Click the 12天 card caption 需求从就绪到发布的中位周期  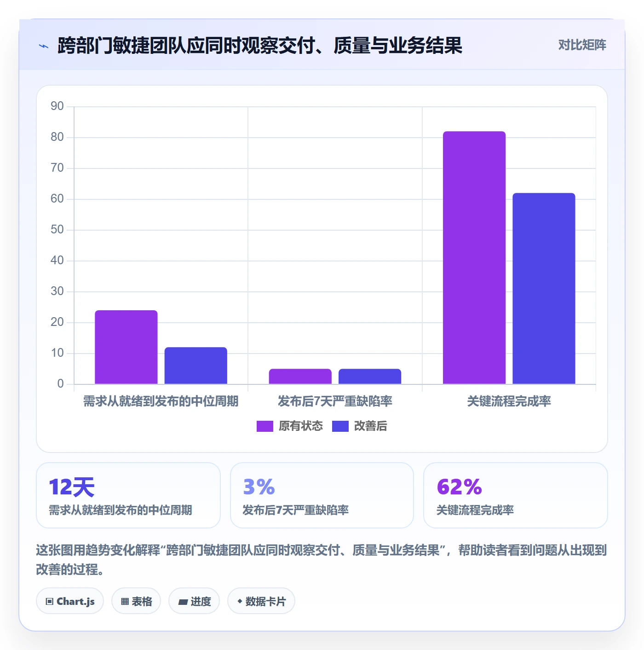(121, 510)
